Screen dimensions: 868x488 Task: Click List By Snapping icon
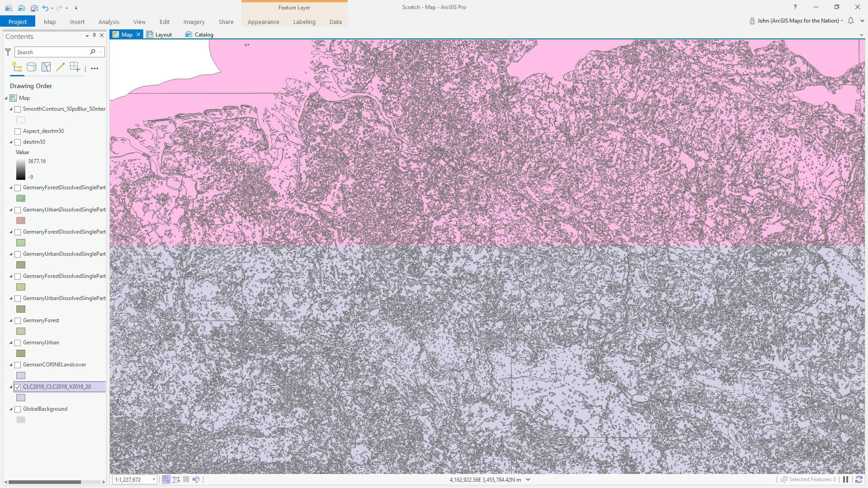point(75,68)
